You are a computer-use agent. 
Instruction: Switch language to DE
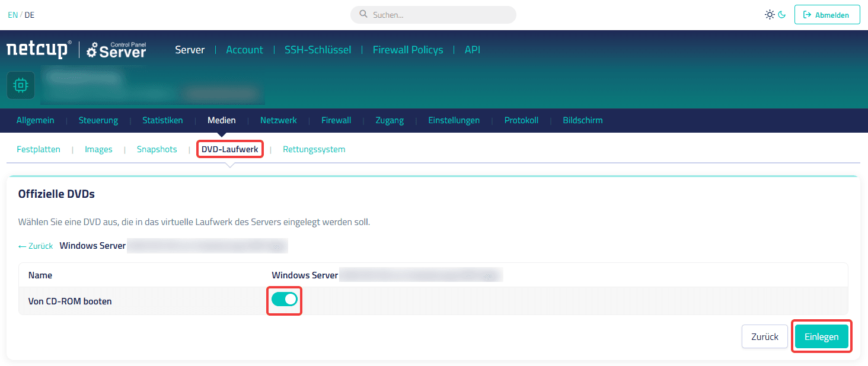tap(30, 15)
